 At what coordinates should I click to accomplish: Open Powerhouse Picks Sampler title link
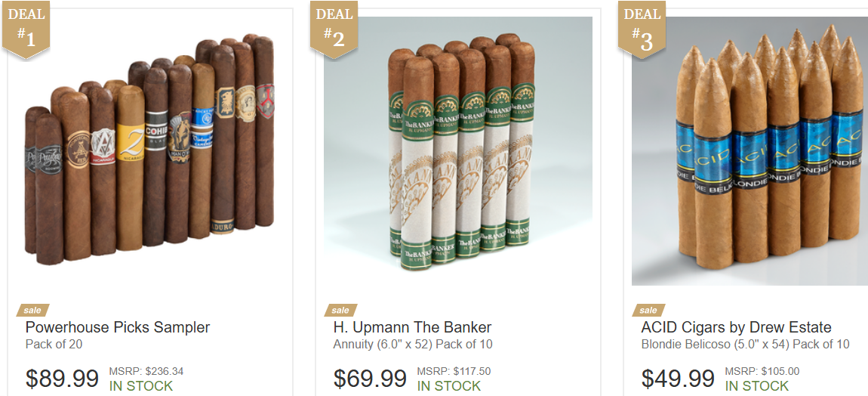[118, 327]
